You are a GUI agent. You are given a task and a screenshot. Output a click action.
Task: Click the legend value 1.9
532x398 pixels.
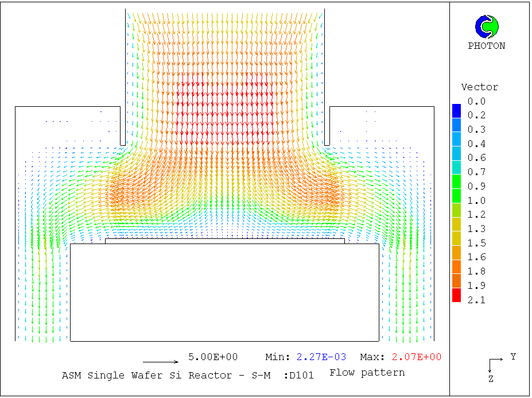476,285
